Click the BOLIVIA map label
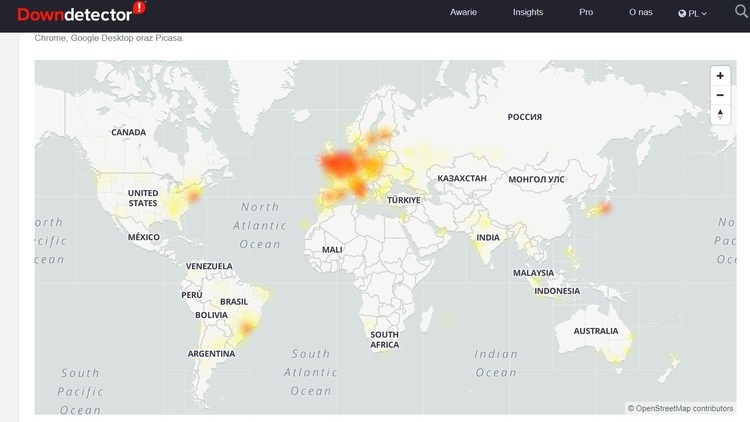Image resolution: width=750 pixels, height=422 pixels. tap(211, 315)
